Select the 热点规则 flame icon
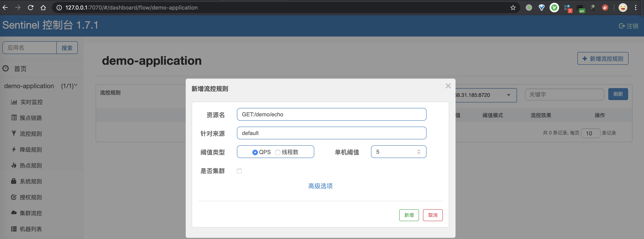 click(14, 165)
